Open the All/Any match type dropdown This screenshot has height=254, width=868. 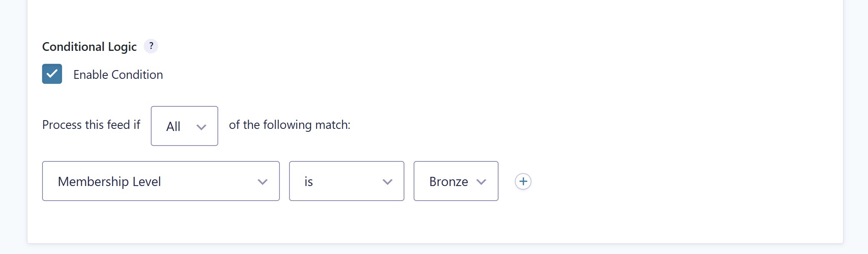tap(184, 126)
